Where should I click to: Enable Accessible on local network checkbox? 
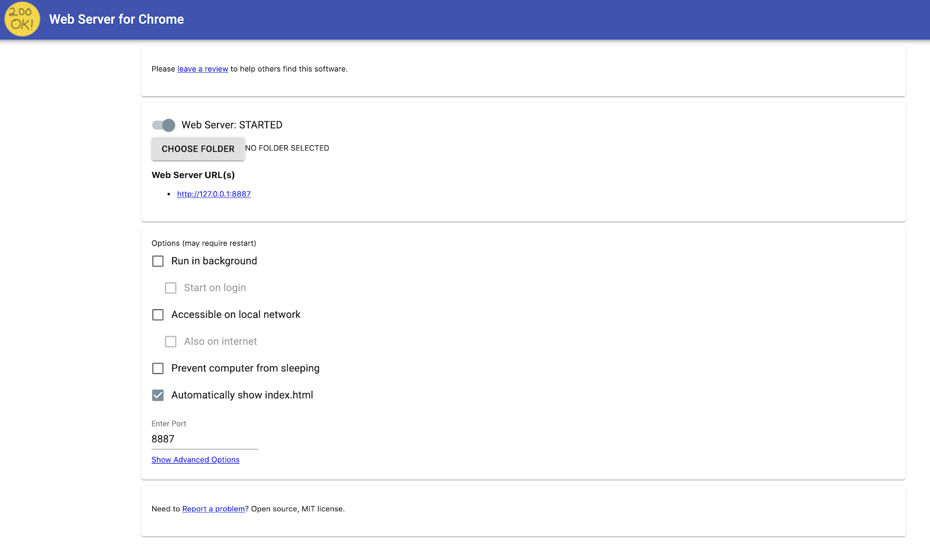158,315
